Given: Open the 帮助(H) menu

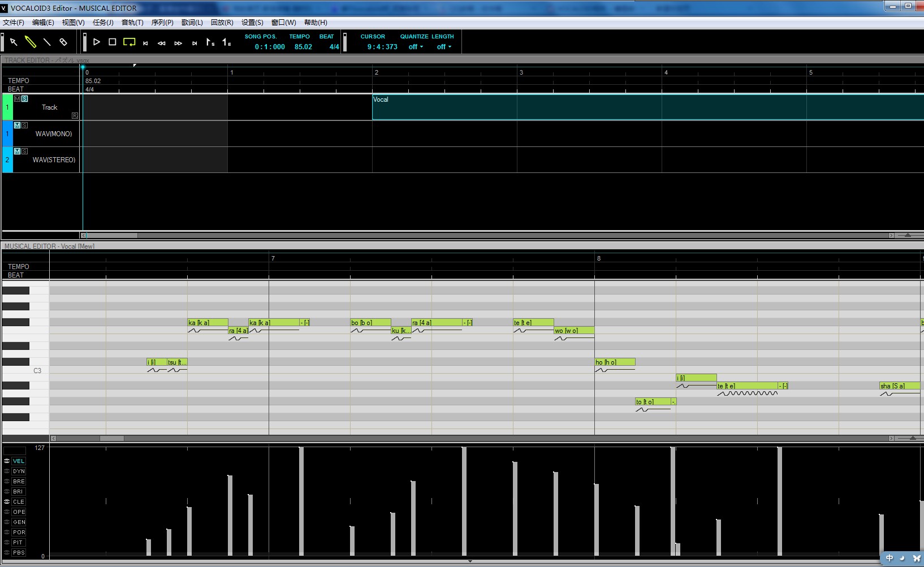Looking at the screenshot, I should pos(316,23).
